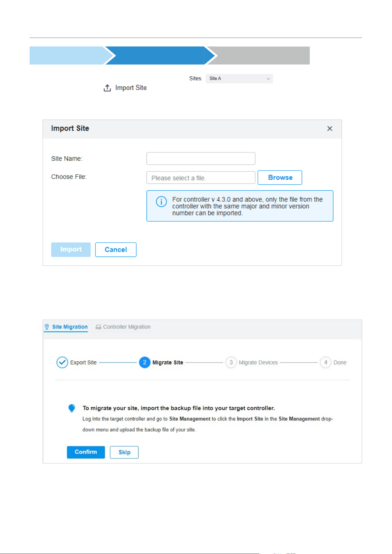Click the Controller Migration device icon
This screenshot has height=554, width=392.
pyautogui.click(x=98, y=327)
